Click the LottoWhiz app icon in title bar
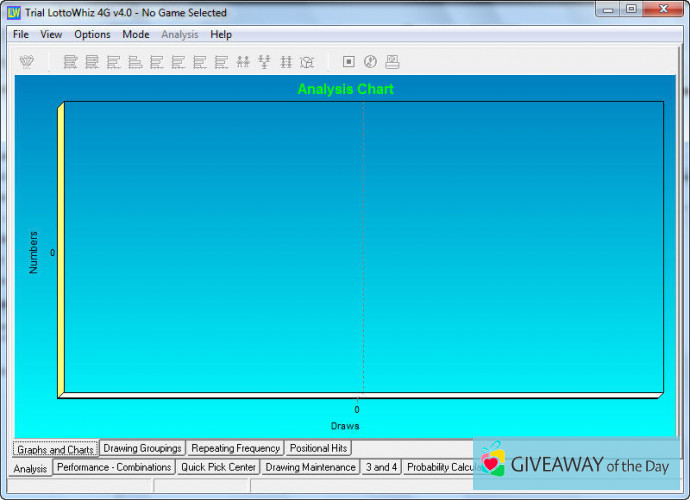Screen dimensions: 690x500 tap(13, 12)
